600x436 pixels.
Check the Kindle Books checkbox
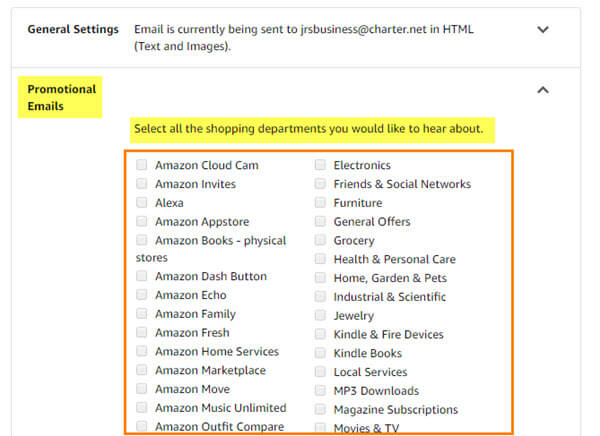[x=320, y=353]
